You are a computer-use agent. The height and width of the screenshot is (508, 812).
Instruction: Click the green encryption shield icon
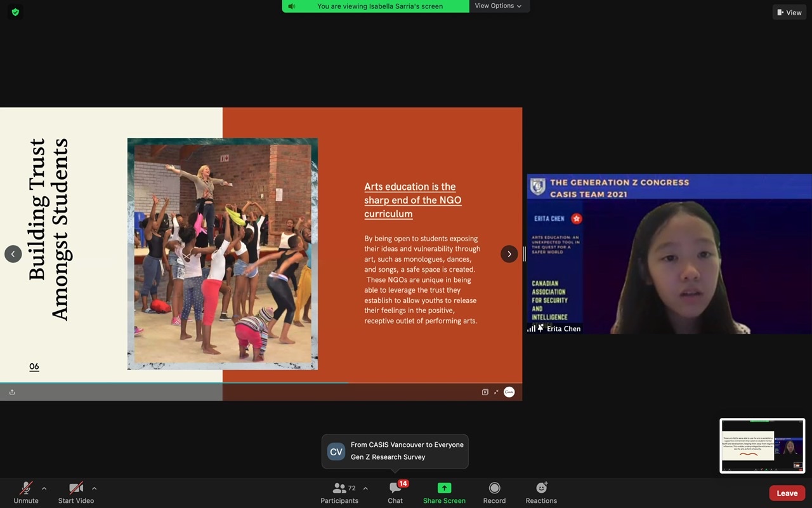click(x=15, y=12)
